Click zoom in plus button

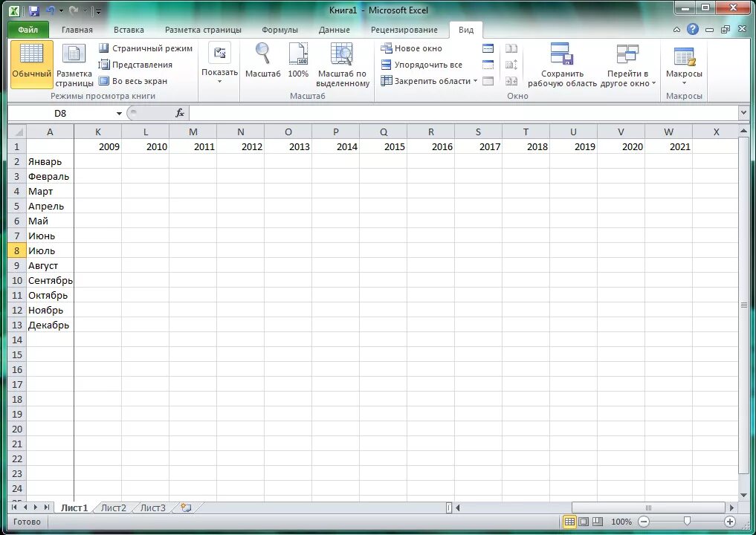point(730,522)
